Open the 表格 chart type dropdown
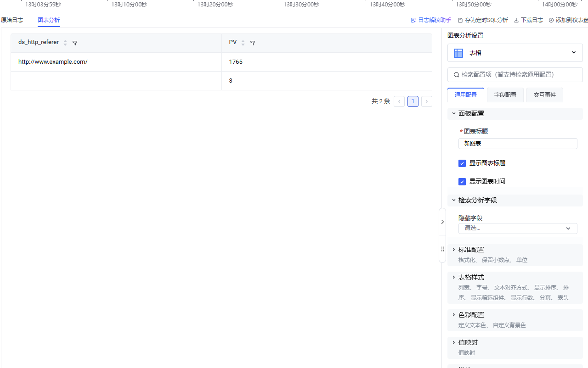 [x=515, y=53]
